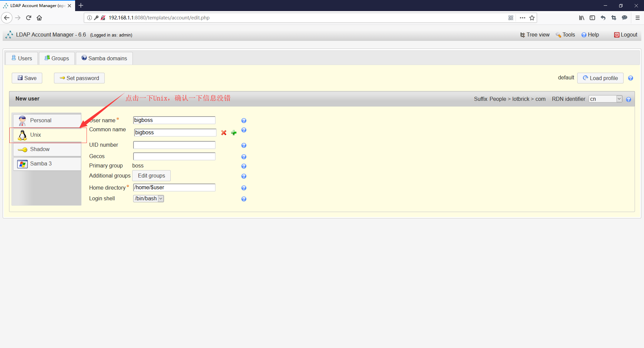Click the Logout link
This screenshot has width=644, height=348.
click(x=626, y=35)
